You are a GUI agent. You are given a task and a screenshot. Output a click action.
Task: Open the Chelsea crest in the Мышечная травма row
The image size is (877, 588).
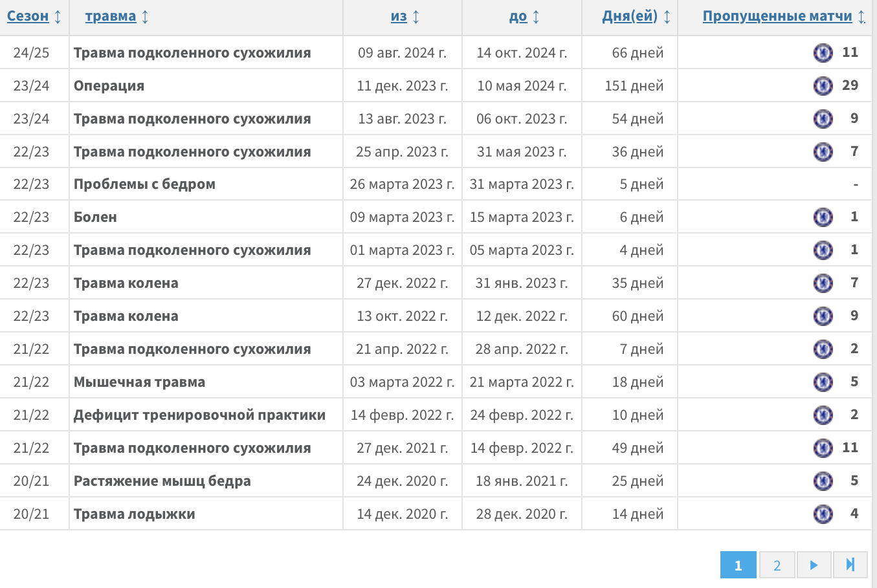click(823, 382)
